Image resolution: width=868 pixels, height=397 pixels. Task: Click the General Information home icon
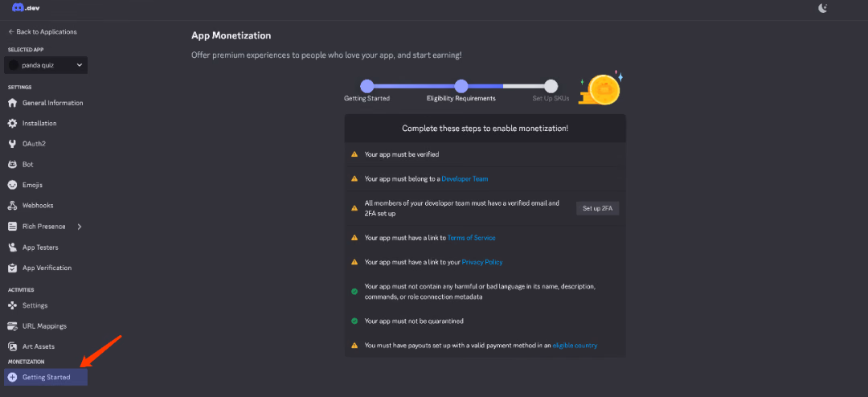point(12,103)
